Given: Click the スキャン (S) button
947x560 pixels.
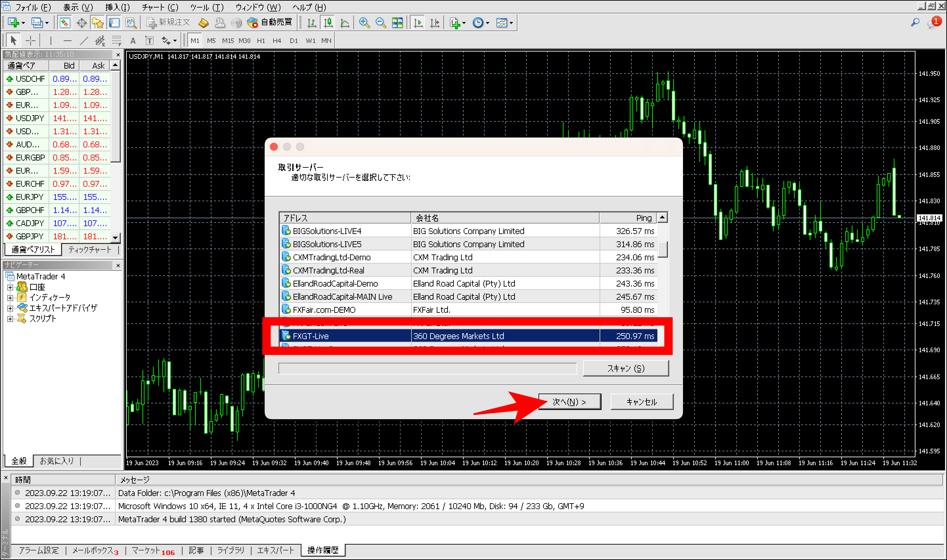Looking at the screenshot, I should click(626, 368).
